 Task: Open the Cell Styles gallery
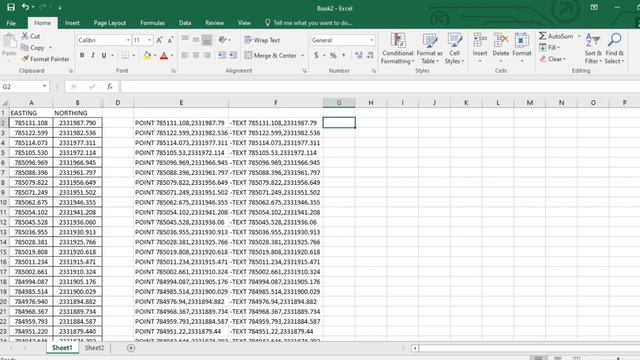454,49
